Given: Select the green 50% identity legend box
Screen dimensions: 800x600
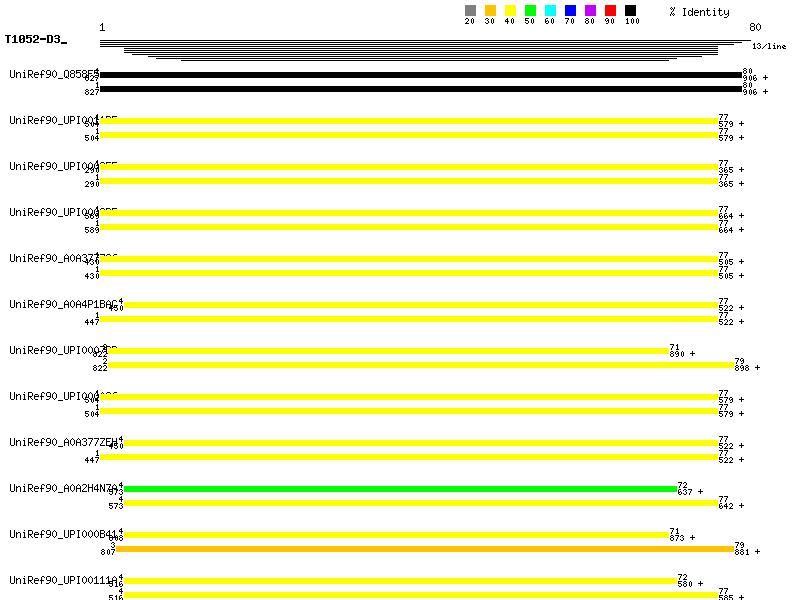Looking at the screenshot, I should click(x=530, y=11).
